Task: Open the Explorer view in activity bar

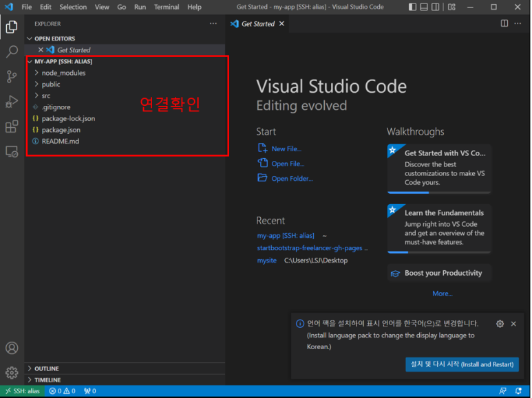Action: click(12, 27)
